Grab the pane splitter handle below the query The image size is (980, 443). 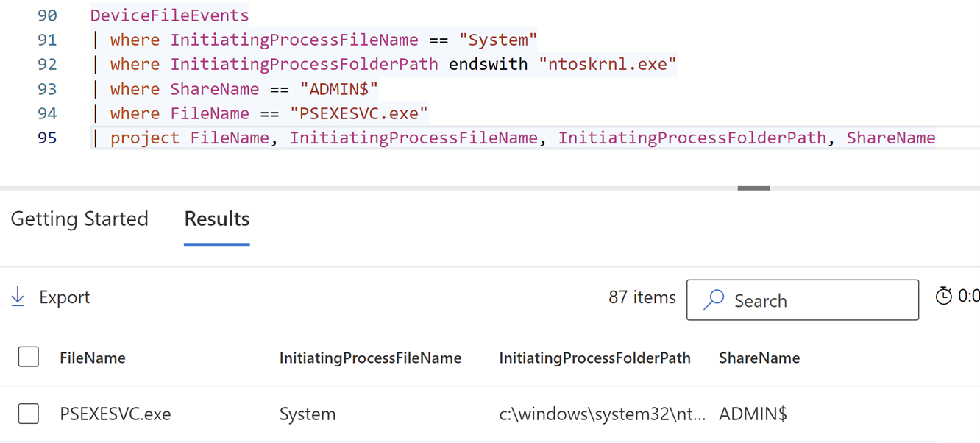tap(753, 188)
